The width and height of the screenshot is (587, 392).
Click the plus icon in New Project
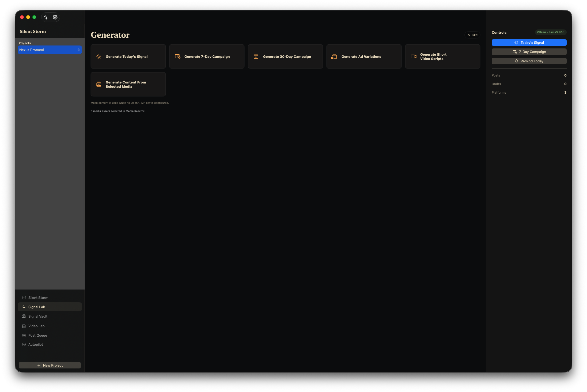tap(39, 366)
